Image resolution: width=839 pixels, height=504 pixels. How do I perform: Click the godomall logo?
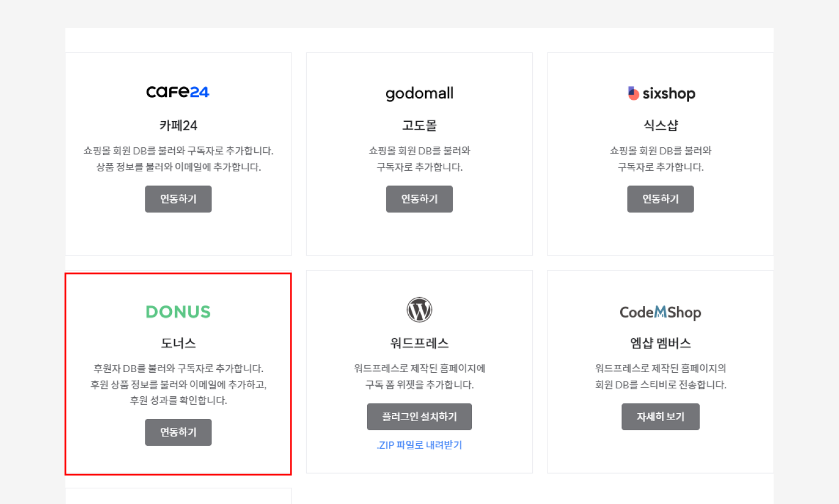click(419, 94)
